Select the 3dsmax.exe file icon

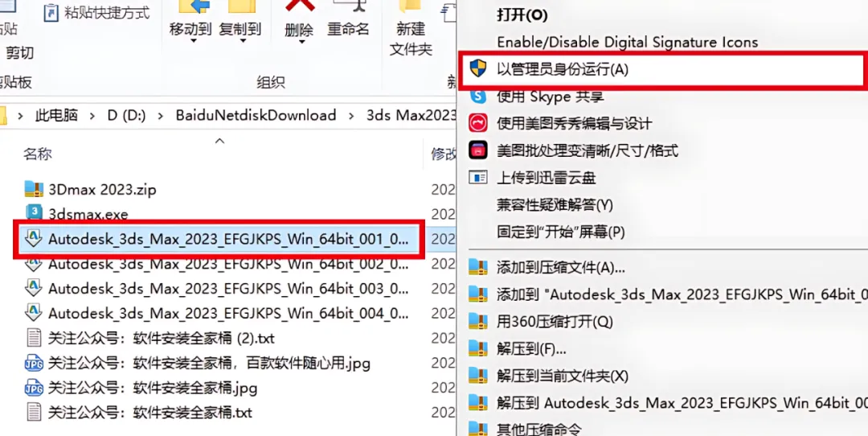coord(34,213)
